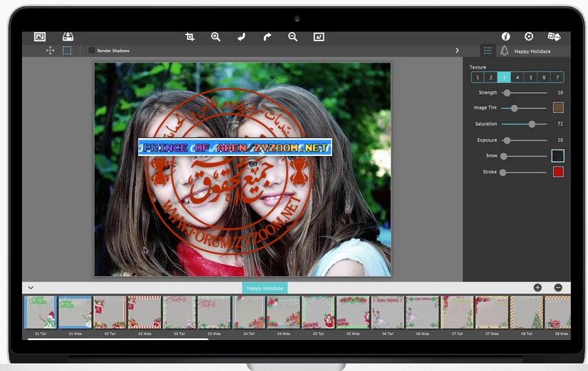The height and width of the screenshot is (371, 588).
Task: Click the thumbnail strip horizontal scrollbar
Action: coord(118,339)
